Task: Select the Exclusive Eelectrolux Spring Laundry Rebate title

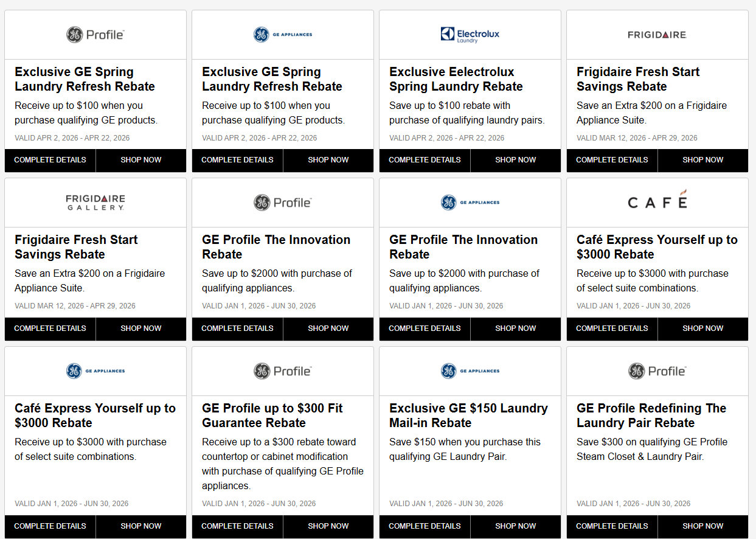Action: pyautogui.click(x=456, y=79)
